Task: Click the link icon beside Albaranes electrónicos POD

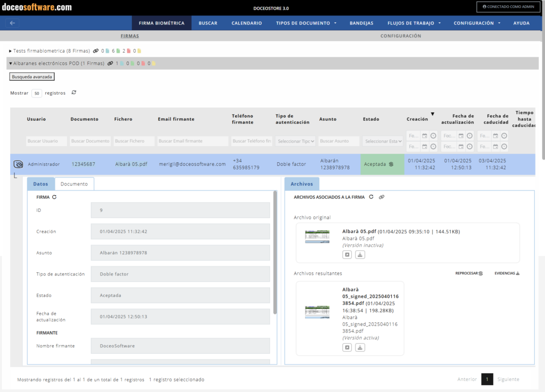Action: (x=110, y=63)
